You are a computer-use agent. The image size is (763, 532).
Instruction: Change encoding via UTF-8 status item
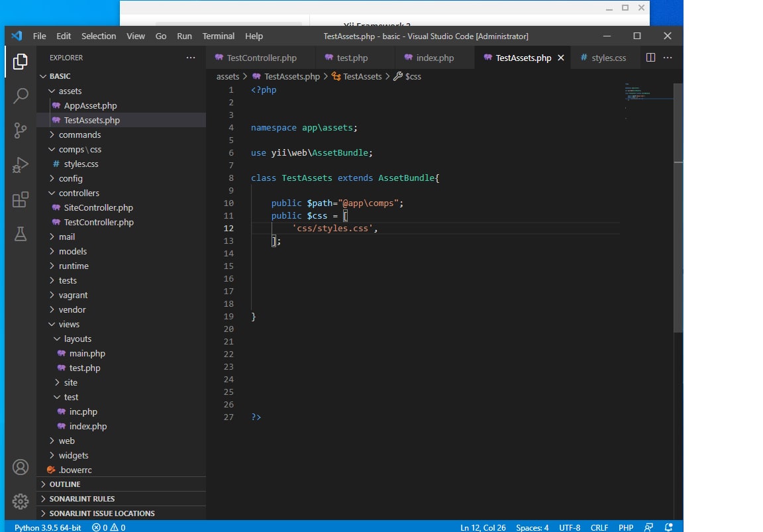[570, 527]
